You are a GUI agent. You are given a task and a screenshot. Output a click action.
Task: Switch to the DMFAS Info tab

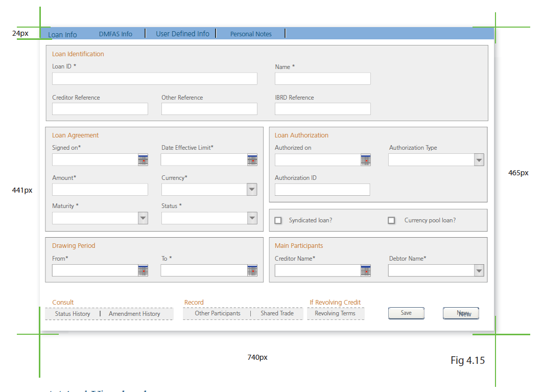(x=115, y=34)
